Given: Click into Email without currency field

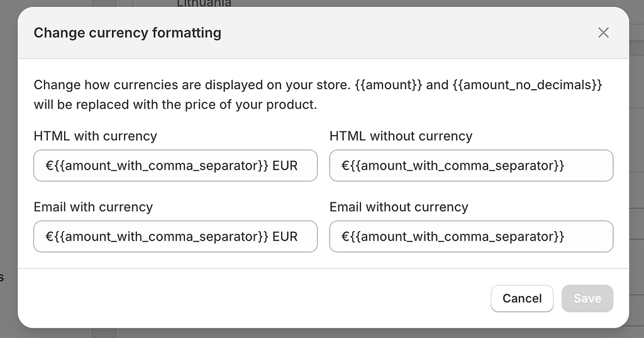Looking at the screenshot, I should pos(471,237).
